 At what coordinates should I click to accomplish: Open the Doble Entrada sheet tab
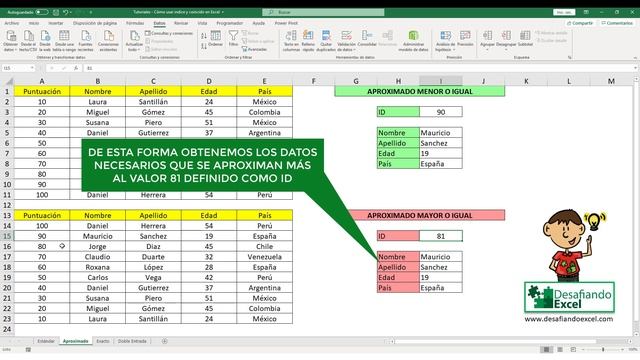[132, 341]
